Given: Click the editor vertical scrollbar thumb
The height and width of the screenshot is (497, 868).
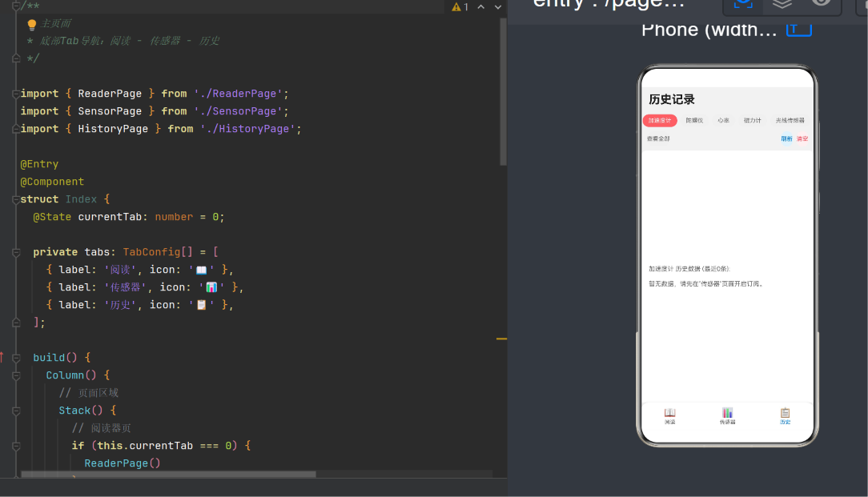Looking at the screenshot, I should [x=503, y=91].
